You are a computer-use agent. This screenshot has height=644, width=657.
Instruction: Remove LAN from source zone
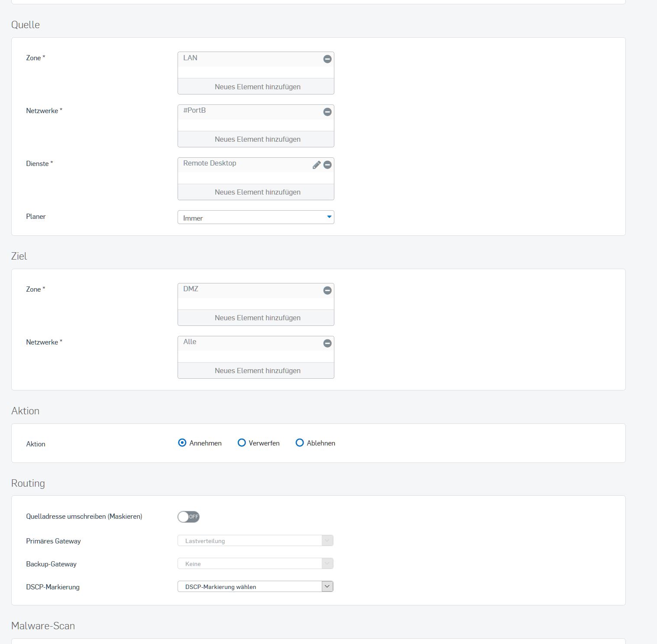[327, 59]
